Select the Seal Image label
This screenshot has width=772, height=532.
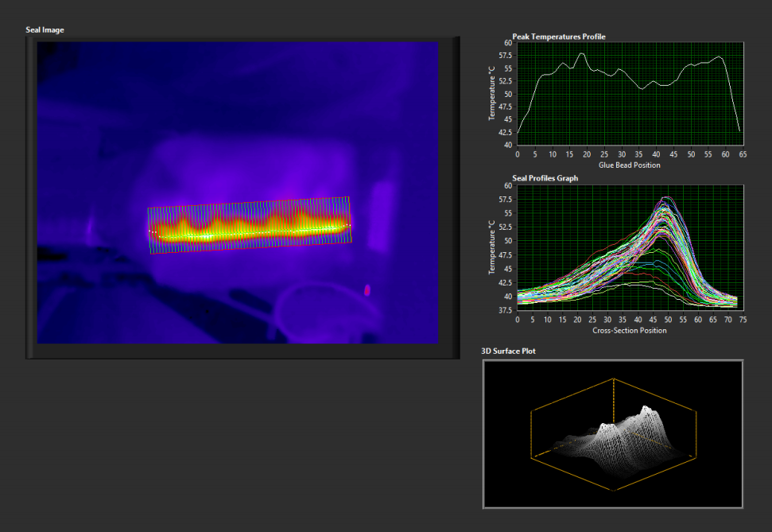tap(45, 30)
